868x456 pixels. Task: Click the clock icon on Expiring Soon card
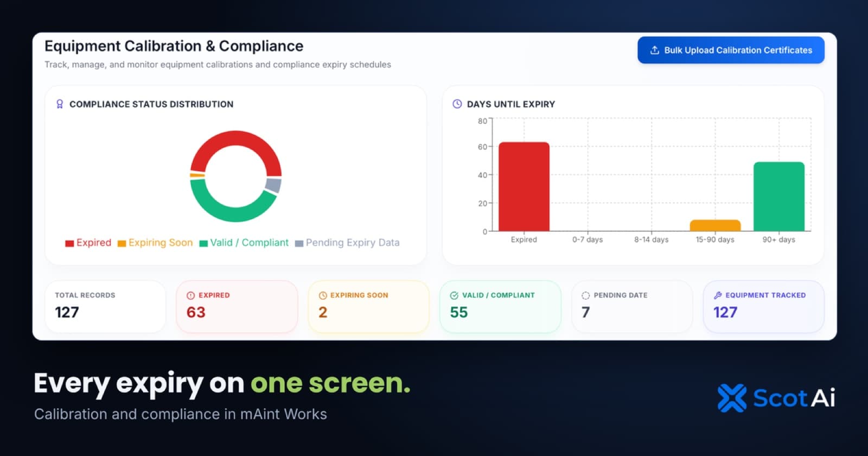[x=323, y=295]
